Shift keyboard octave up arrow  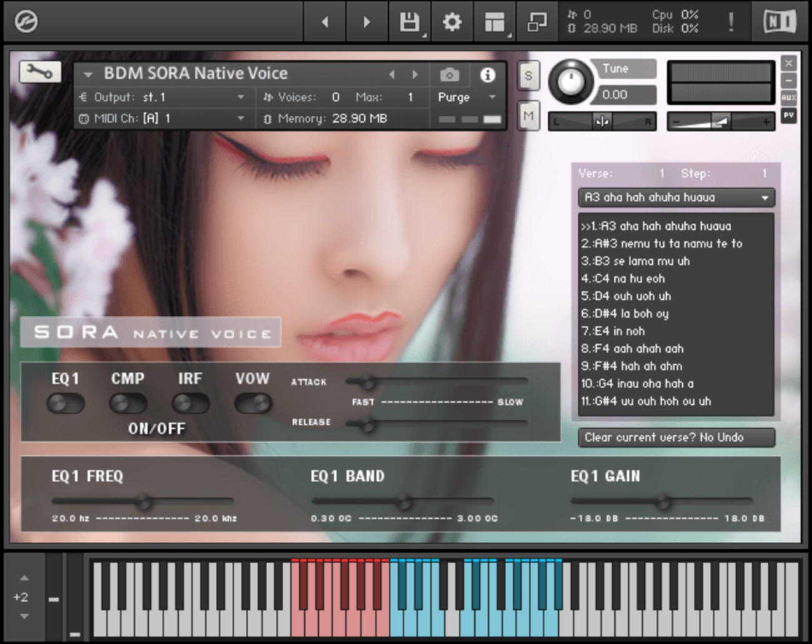tap(24, 578)
